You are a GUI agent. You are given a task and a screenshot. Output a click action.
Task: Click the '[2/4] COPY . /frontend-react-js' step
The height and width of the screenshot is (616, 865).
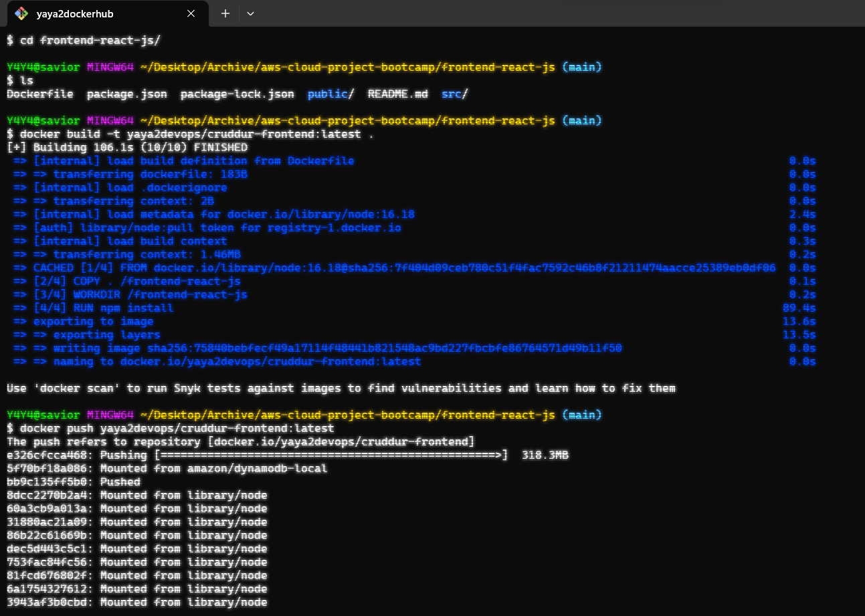pyautogui.click(x=127, y=281)
